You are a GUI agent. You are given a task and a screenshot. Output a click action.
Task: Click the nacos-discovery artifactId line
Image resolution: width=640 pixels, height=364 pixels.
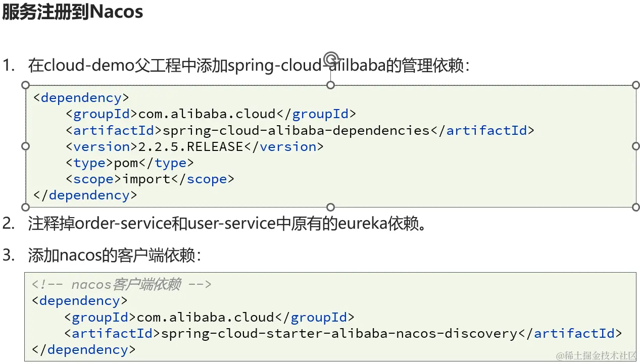pos(342,334)
